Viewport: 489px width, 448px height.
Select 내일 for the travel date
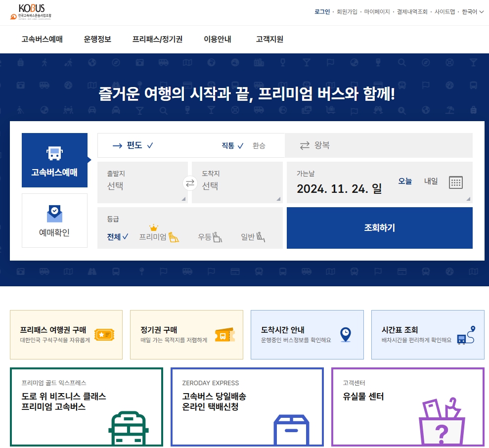[431, 181]
